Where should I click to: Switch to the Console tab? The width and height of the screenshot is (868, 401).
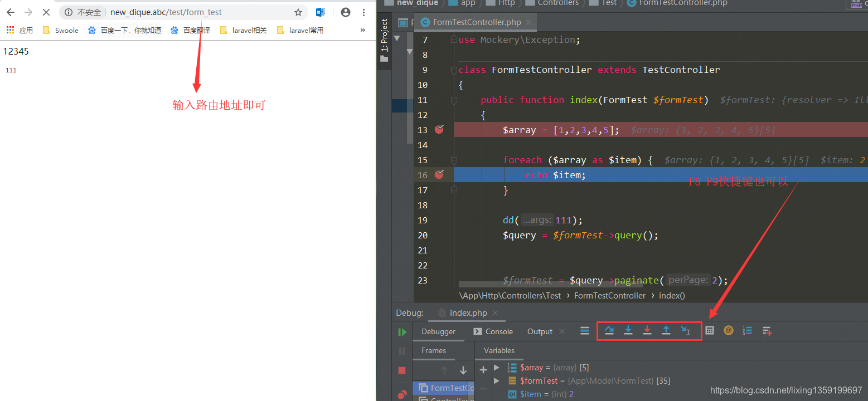point(493,331)
